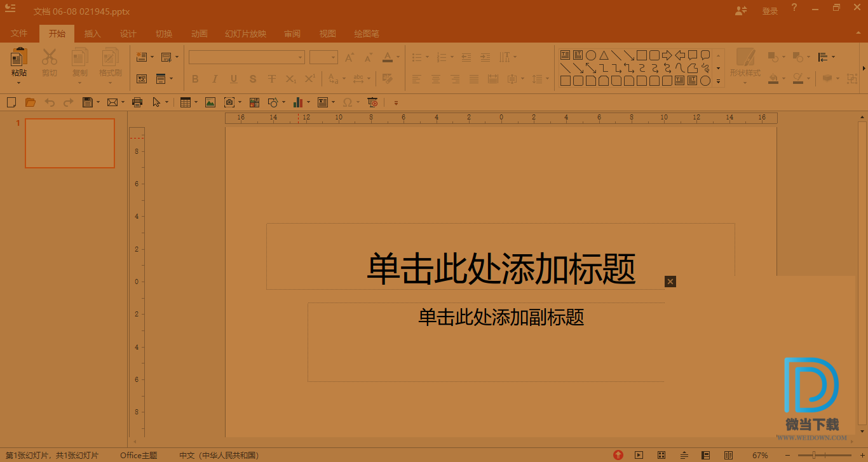
Task: Click the zoom slider handle
Action: click(x=814, y=455)
